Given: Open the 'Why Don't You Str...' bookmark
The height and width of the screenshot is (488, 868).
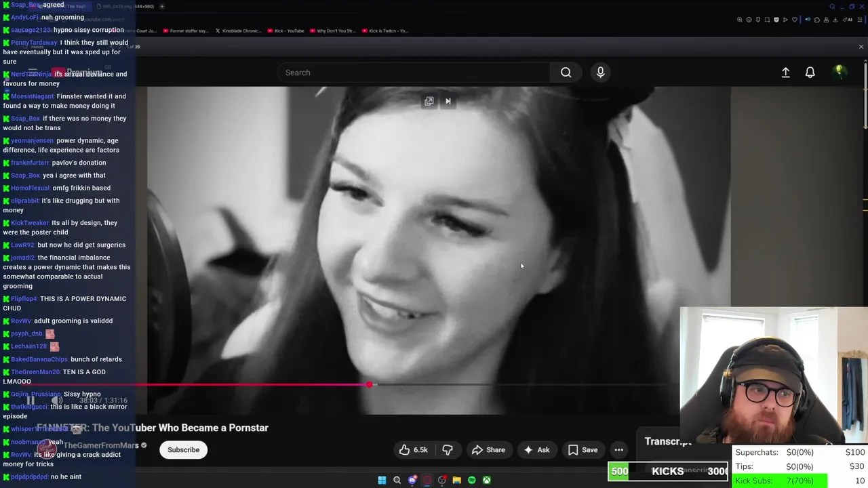Looking at the screenshot, I should pyautogui.click(x=332, y=30).
